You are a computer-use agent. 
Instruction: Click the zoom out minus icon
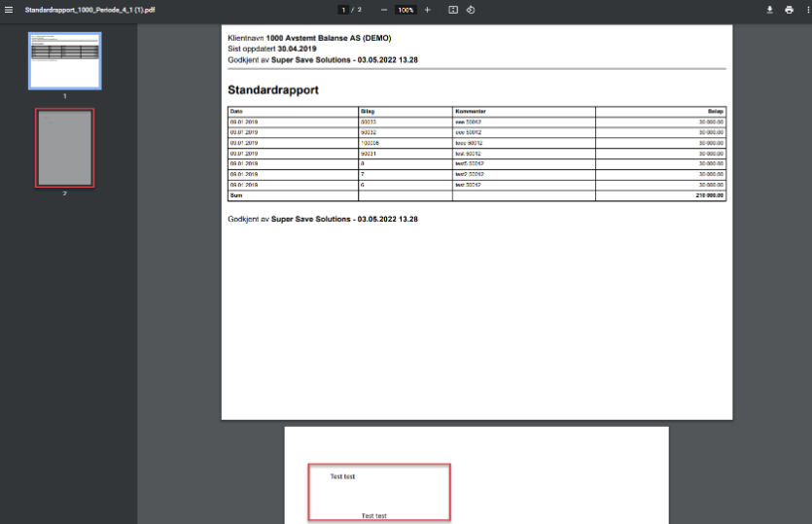pos(384,10)
